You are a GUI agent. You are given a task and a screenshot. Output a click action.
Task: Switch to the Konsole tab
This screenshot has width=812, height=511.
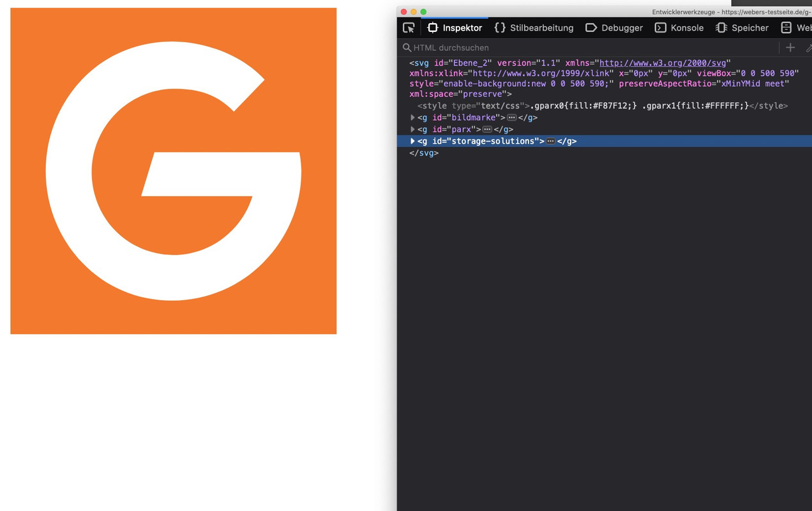[679, 27]
